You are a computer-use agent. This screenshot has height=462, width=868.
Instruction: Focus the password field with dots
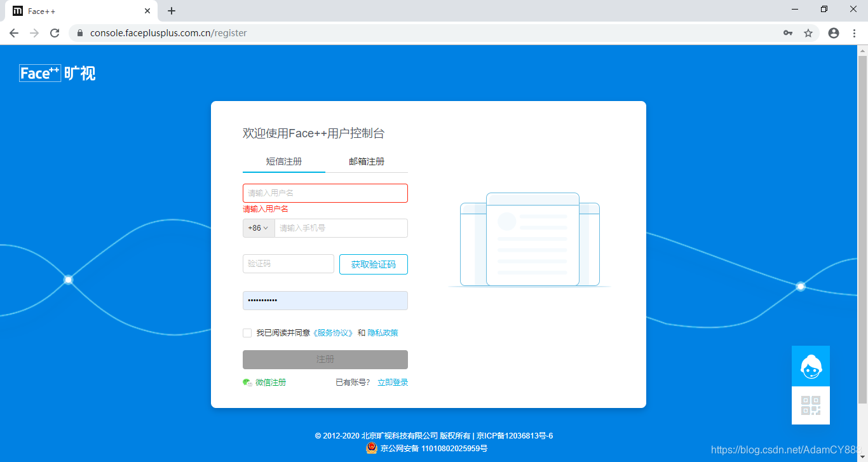point(325,301)
